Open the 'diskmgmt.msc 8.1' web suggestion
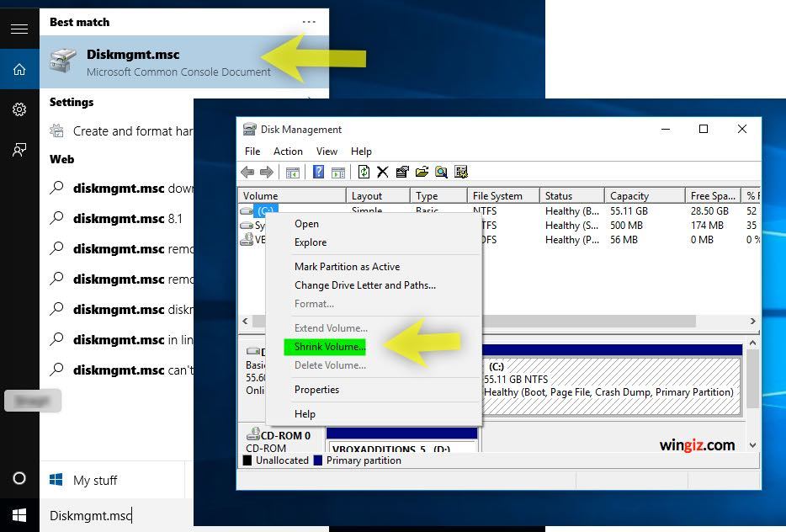Image resolution: width=786 pixels, height=532 pixels. (116, 219)
